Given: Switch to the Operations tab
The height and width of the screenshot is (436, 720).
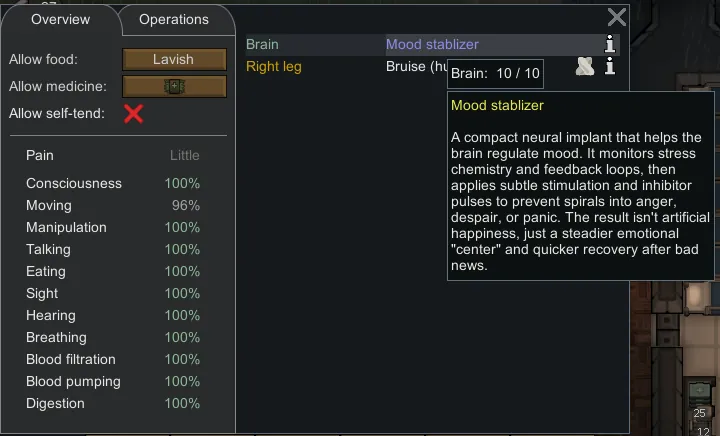Looking at the screenshot, I should [x=174, y=20].
